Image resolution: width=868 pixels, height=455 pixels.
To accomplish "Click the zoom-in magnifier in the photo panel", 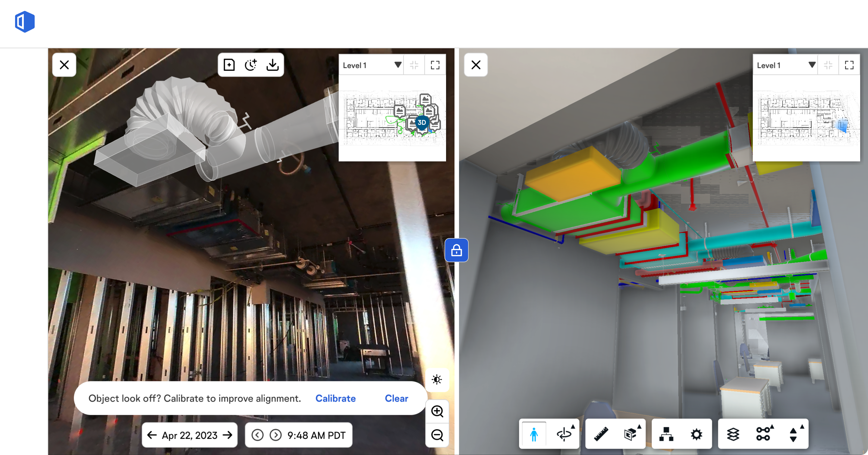I will click(x=437, y=411).
